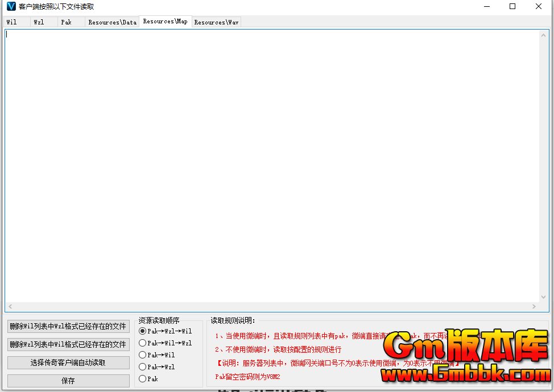Switch to the Wil tab
Screen dimensions: 554x392
pyautogui.click(x=12, y=22)
